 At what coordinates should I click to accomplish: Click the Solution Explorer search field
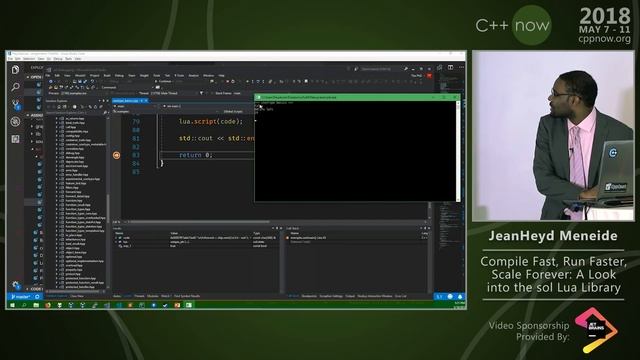tap(73, 113)
